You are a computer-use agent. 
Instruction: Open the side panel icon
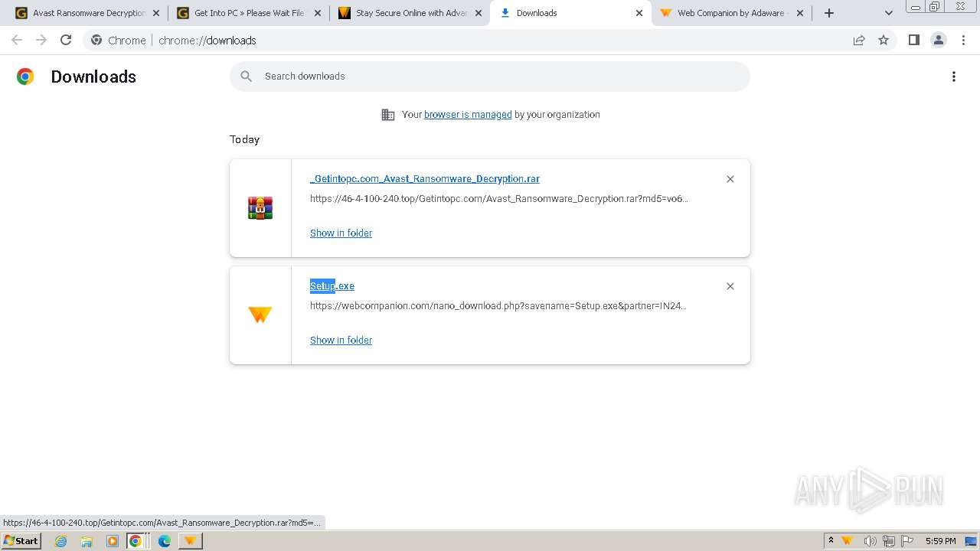click(913, 40)
